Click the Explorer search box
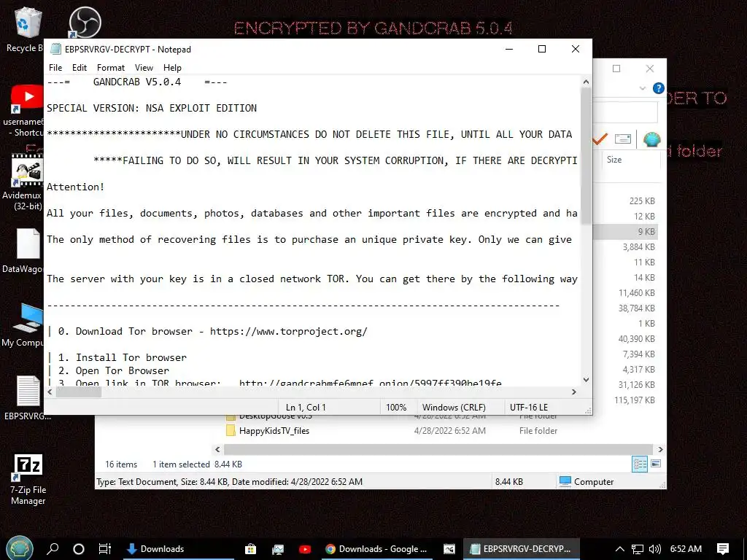This screenshot has height=560, width=747. (x=625, y=113)
